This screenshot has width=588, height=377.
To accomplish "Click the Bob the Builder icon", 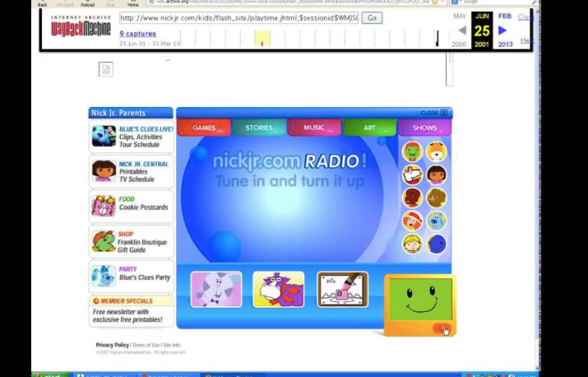I will click(x=412, y=244).
